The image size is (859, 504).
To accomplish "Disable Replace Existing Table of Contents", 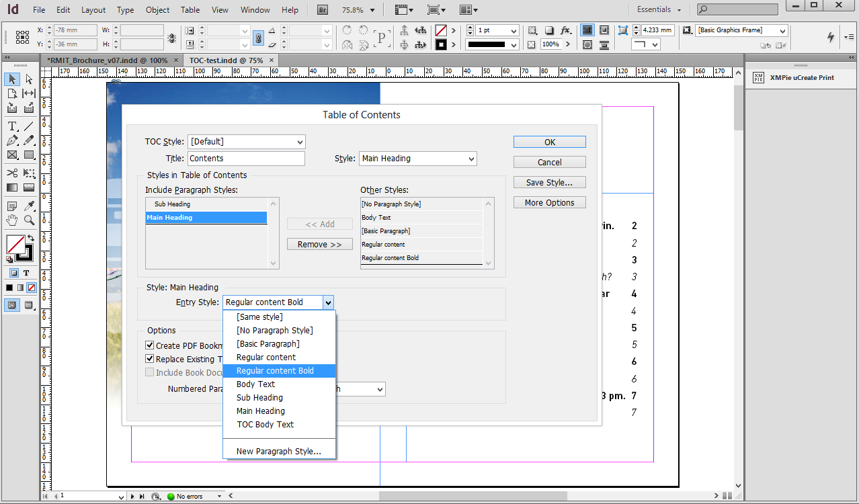I will [149, 358].
